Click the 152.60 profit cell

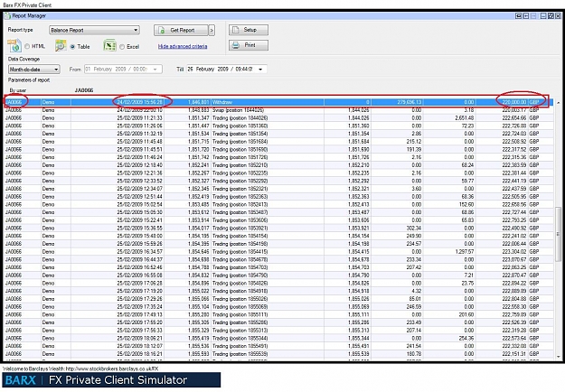pyautogui.click(x=466, y=204)
